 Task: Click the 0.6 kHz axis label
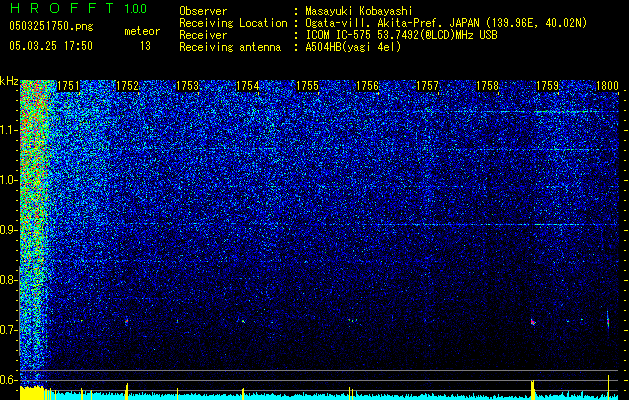[x=8, y=380]
